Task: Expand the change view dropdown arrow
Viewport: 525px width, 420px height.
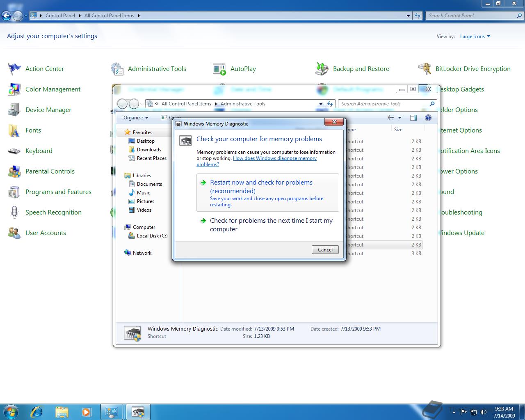Action: click(x=399, y=118)
